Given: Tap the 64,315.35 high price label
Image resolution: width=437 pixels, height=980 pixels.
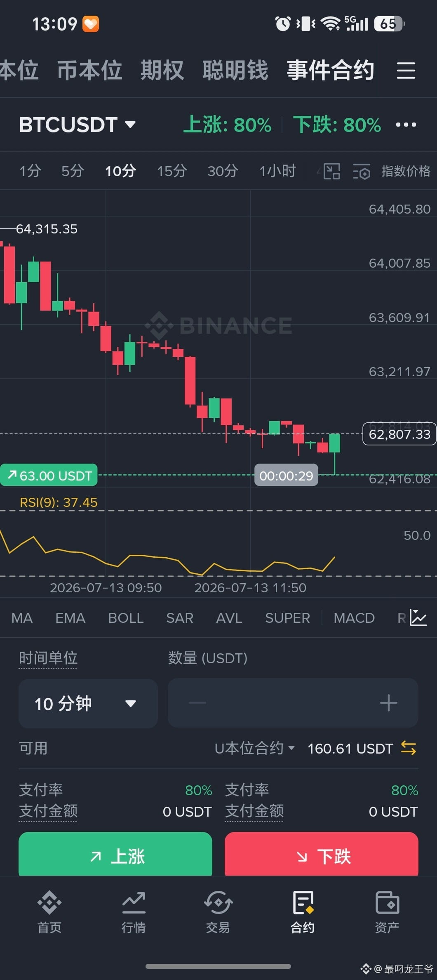Looking at the screenshot, I should click(x=47, y=229).
